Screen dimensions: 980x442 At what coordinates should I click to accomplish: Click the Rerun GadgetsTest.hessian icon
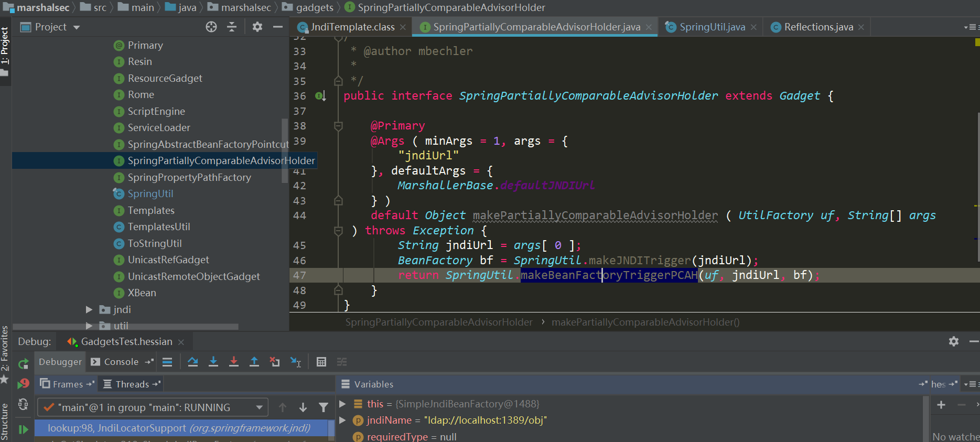point(23,363)
